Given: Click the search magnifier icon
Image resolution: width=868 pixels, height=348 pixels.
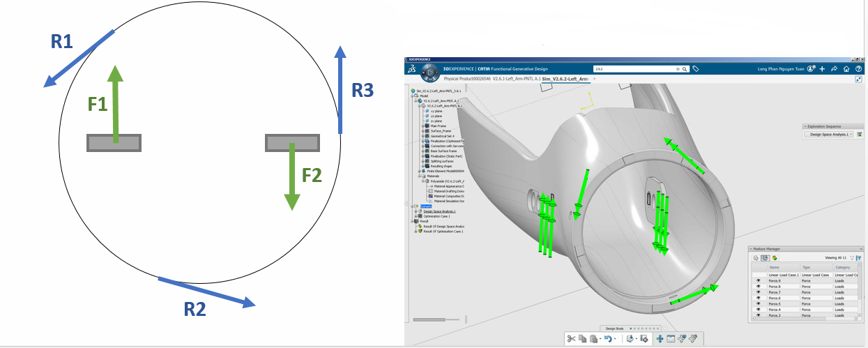Looking at the screenshot, I should (685, 69).
